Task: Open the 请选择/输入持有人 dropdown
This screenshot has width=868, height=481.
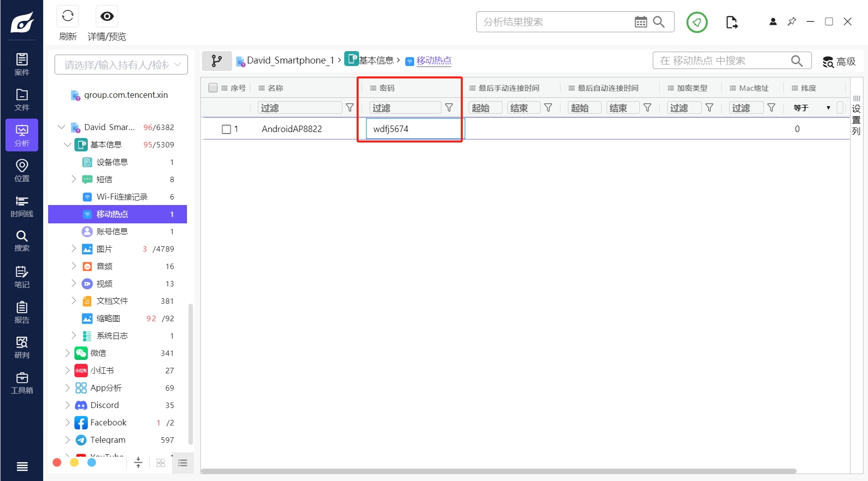Action: coord(121,65)
